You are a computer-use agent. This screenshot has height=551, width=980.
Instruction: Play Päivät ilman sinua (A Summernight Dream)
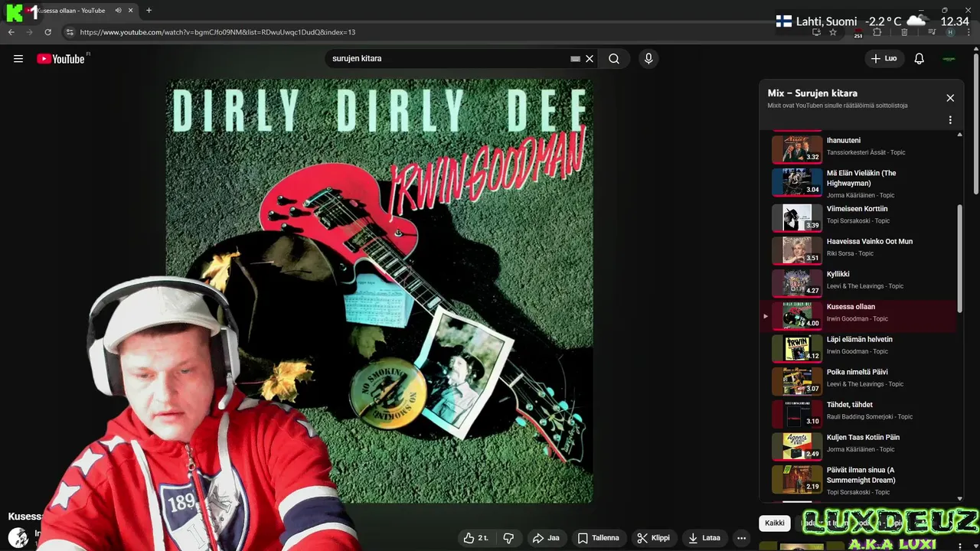[857, 480]
